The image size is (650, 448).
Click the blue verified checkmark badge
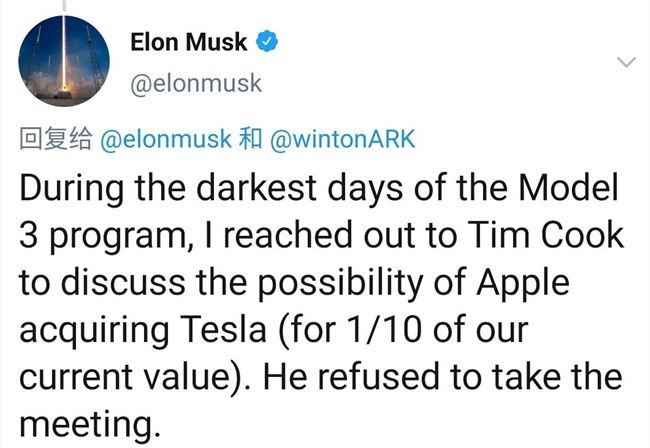[x=267, y=41]
